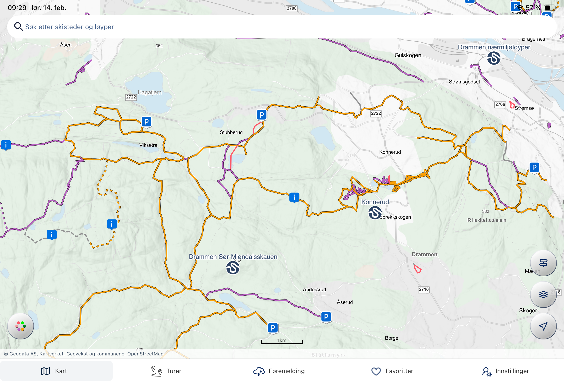
Task: Open the trail signpost button
Action: click(x=543, y=263)
